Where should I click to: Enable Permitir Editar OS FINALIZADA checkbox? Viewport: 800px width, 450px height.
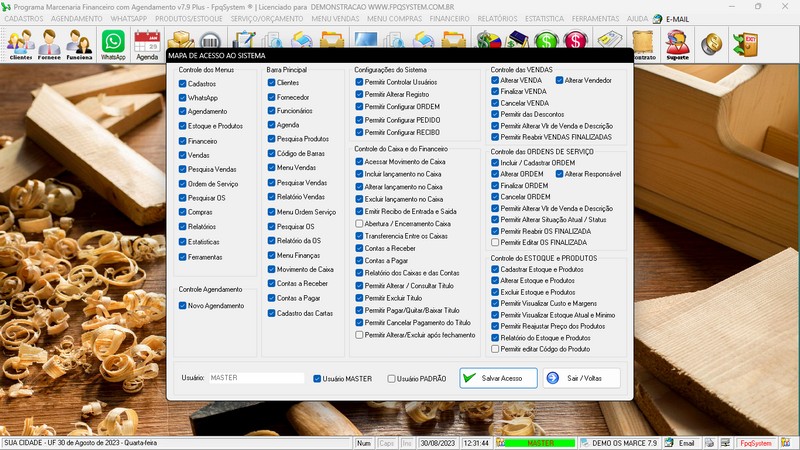(x=494, y=242)
